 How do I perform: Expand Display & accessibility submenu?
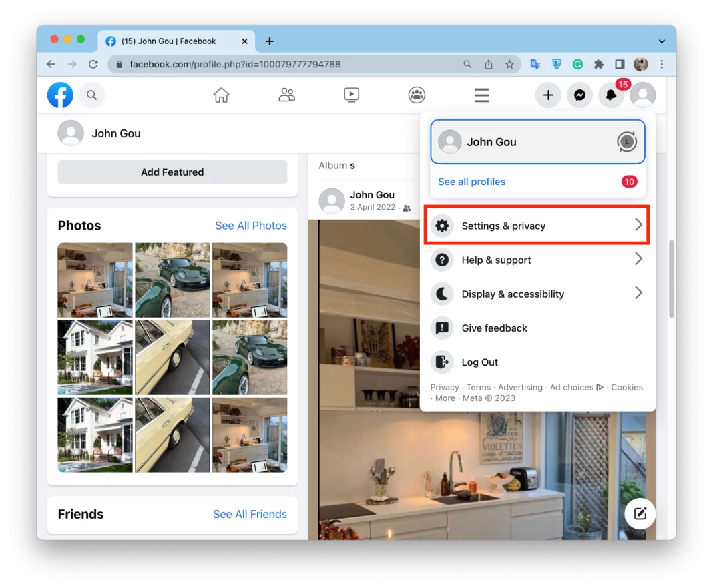537,294
